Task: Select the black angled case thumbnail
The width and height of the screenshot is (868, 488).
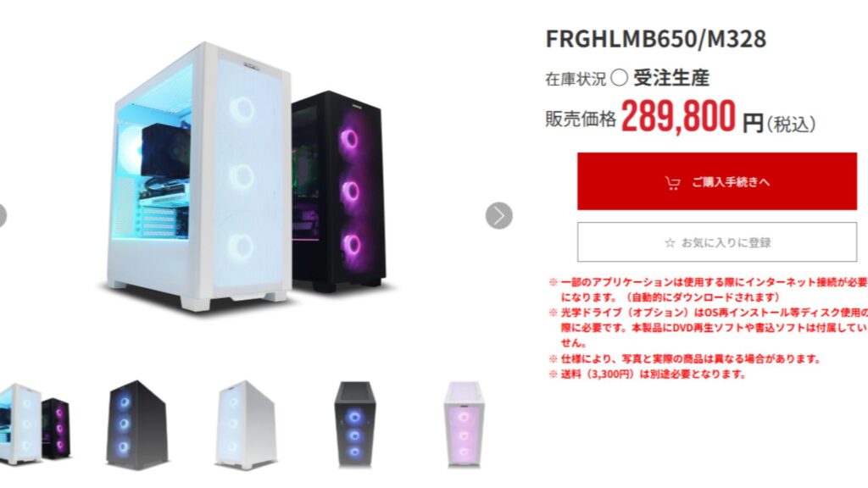Action: pos(137,425)
